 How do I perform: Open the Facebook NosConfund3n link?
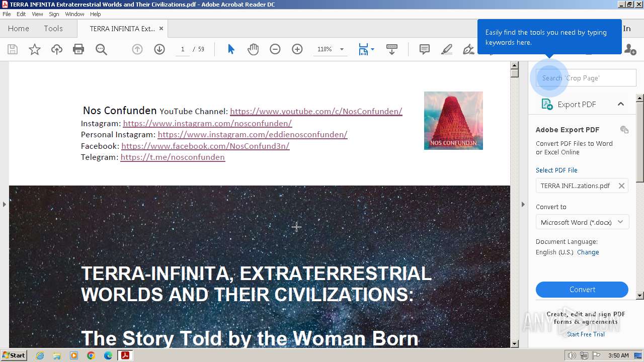pyautogui.click(x=205, y=146)
